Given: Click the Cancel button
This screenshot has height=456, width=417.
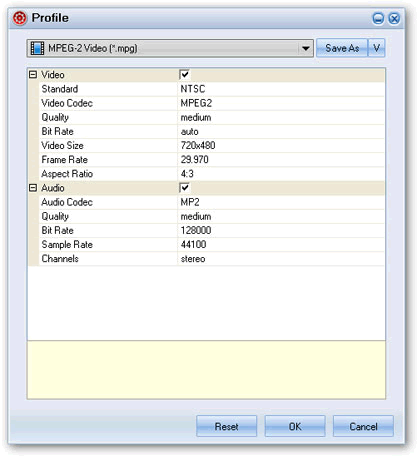Looking at the screenshot, I should tap(363, 426).
